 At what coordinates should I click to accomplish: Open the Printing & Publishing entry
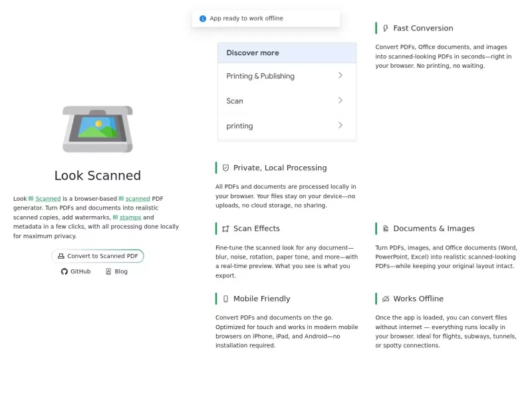tap(287, 76)
